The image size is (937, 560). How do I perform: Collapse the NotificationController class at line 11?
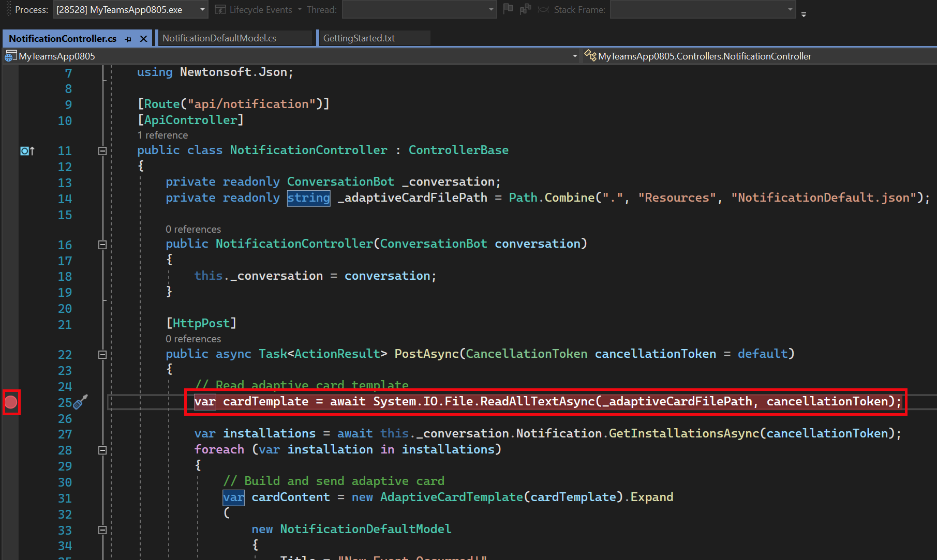click(x=102, y=151)
